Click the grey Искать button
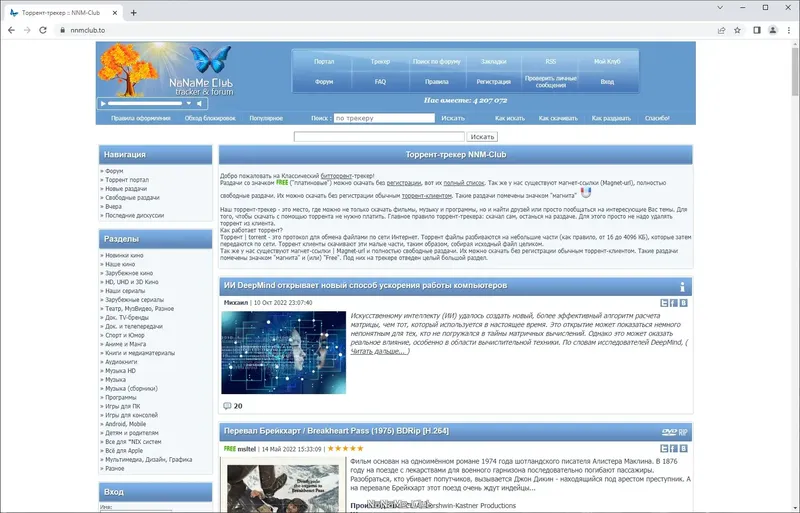The height and width of the screenshot is (513, 800). [482, 137]
